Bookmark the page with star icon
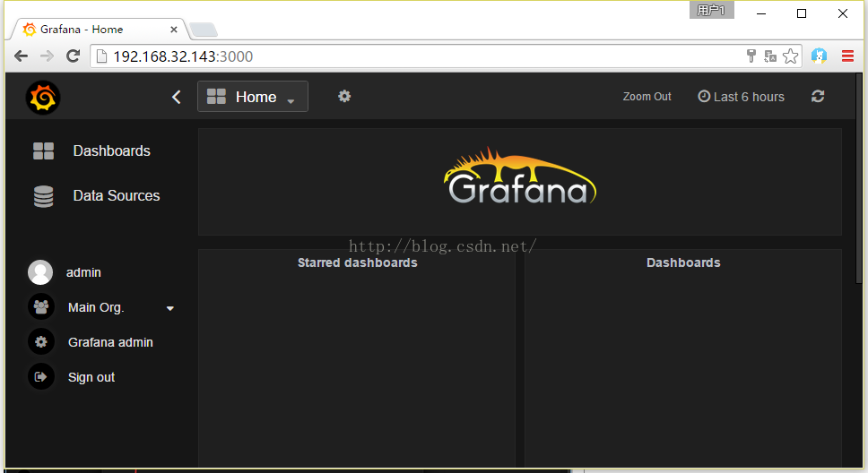868x473 pixels. pos(791,56)
